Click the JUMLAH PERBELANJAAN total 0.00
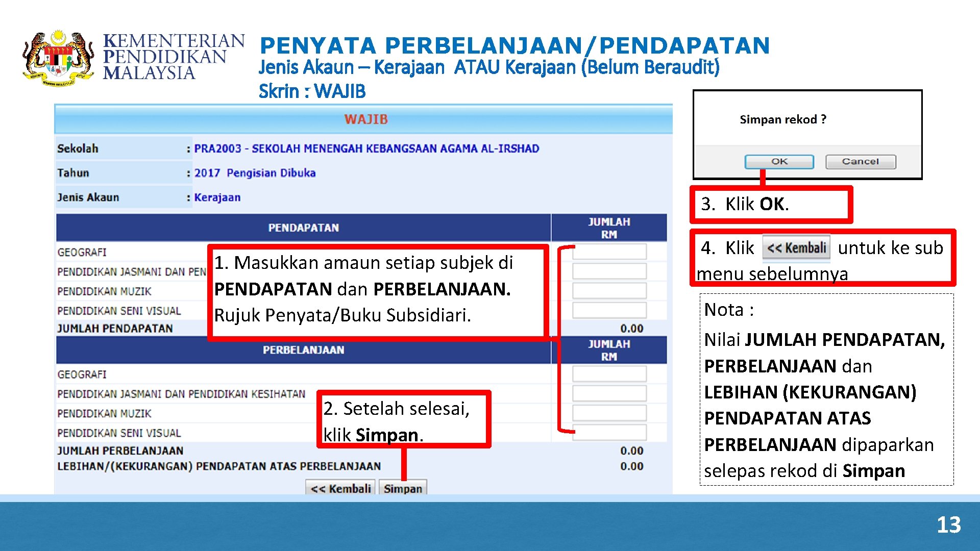 coord(631,451)
